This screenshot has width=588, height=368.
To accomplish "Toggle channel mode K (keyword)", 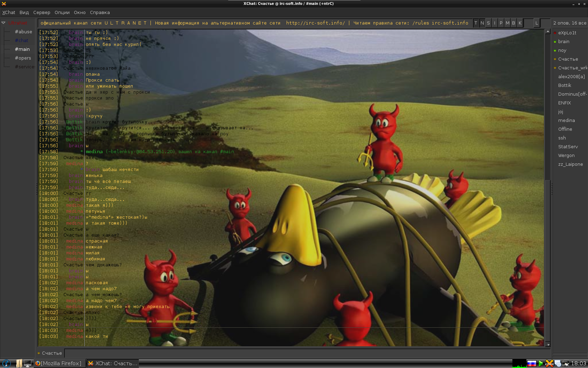I will [x=520, y=23].
